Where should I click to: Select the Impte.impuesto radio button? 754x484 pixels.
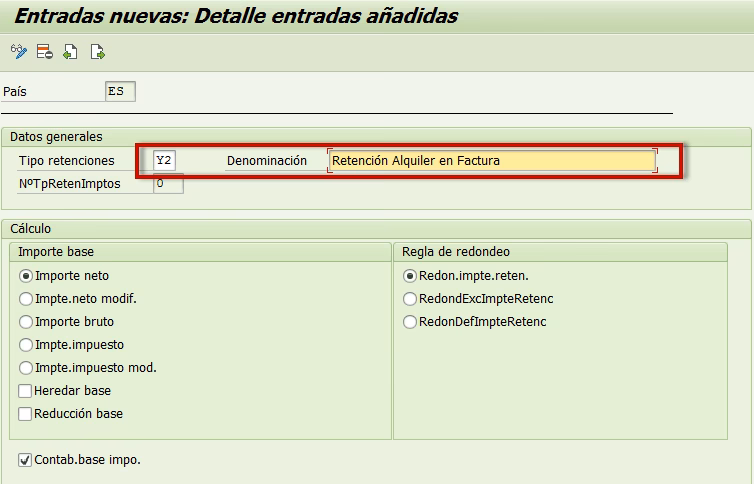click(26, 345)
